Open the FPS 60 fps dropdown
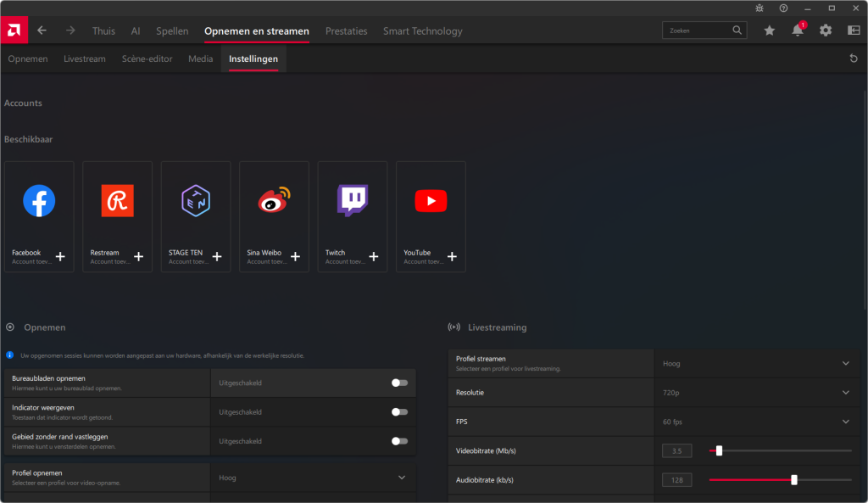868x503 pixels. (845, 422)
